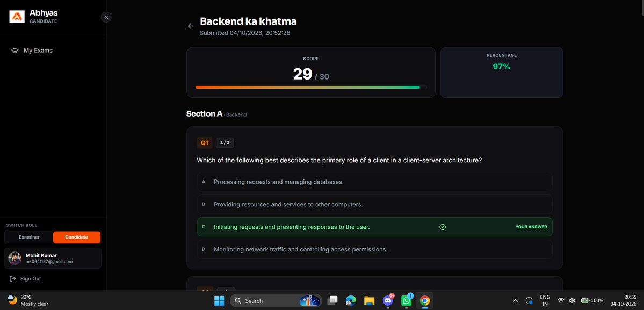
Task: Click the Abhyas logo icon
Action: tap(17, 17)
